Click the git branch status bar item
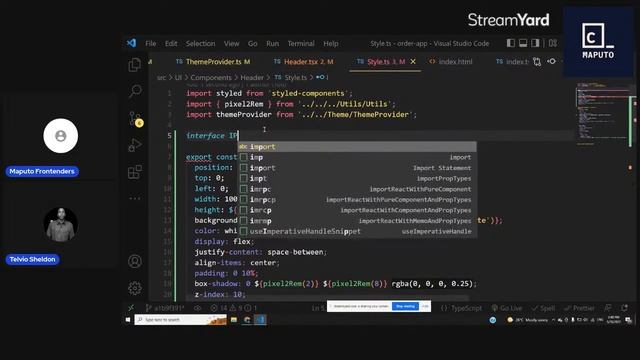Image resolution: width=640 pixels, height=360 pixels. point(164,308)
